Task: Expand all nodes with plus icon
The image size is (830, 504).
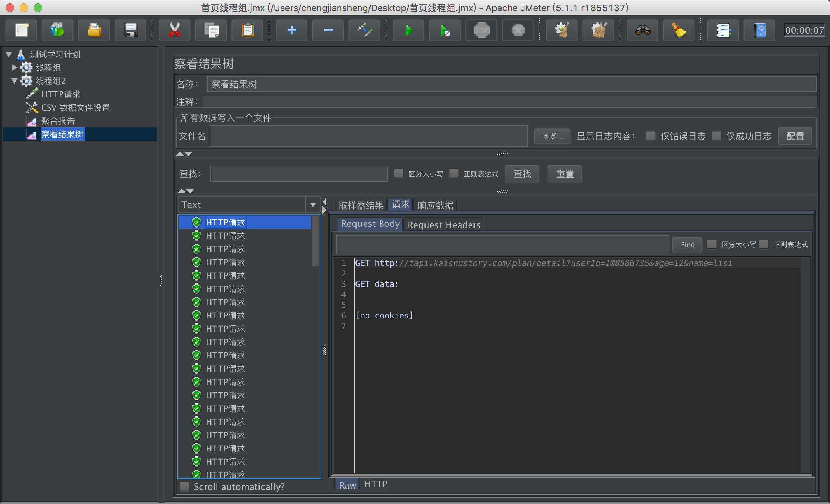Action: coord(292,30)
